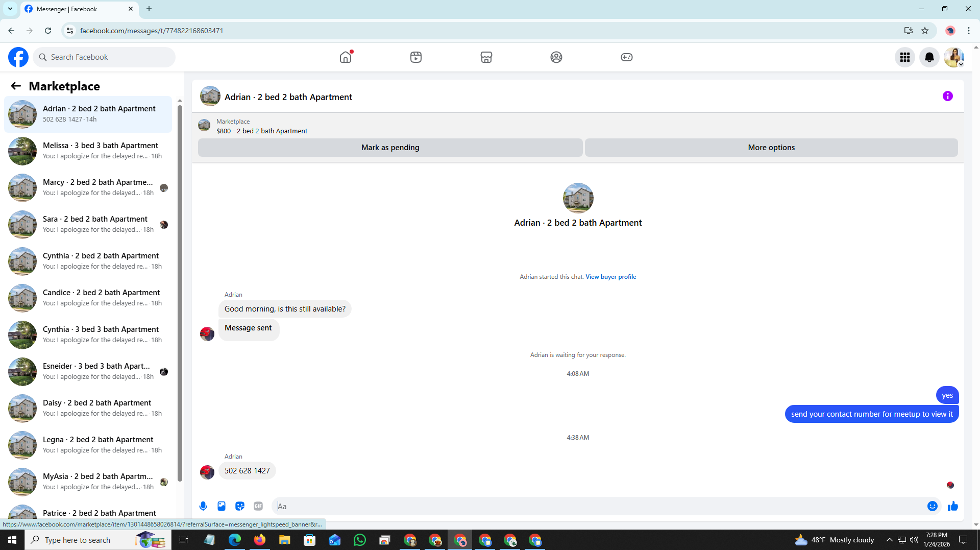Open the Facebook logo home link
Screen dimensions: 980x550
pyautogui.click(x=18, y=57)
